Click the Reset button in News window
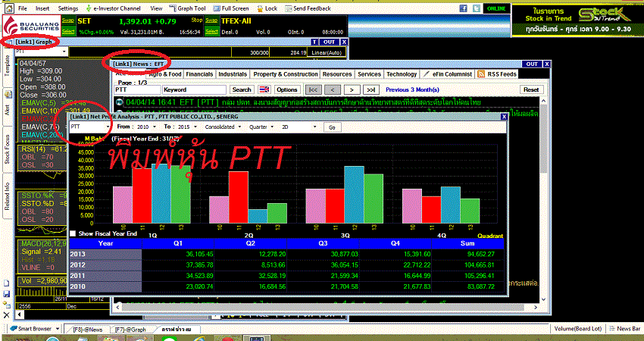The image size is (644, 341). pyautogui.click(x=531, y=89)
